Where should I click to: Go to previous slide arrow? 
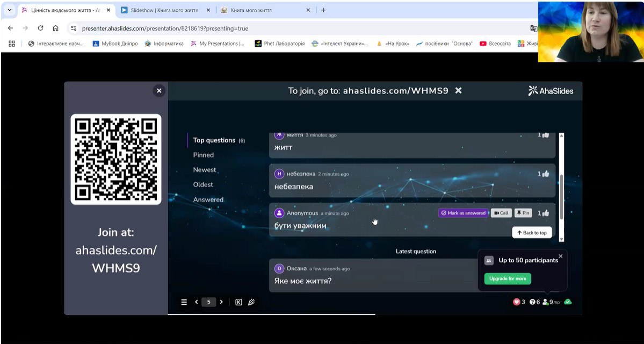(197, 302)
